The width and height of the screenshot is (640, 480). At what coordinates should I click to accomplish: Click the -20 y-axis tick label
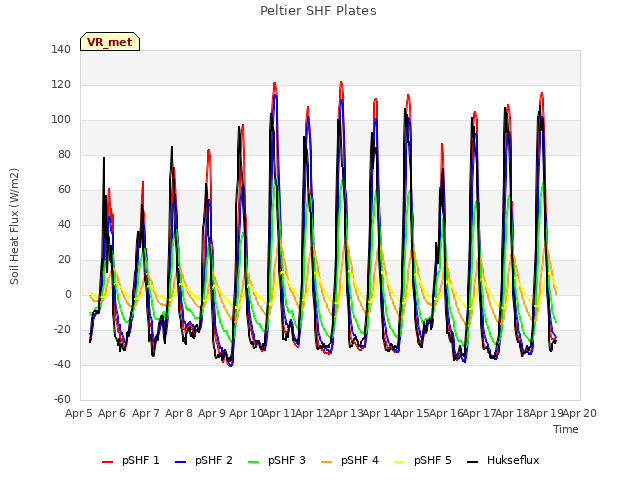(62, 329)
